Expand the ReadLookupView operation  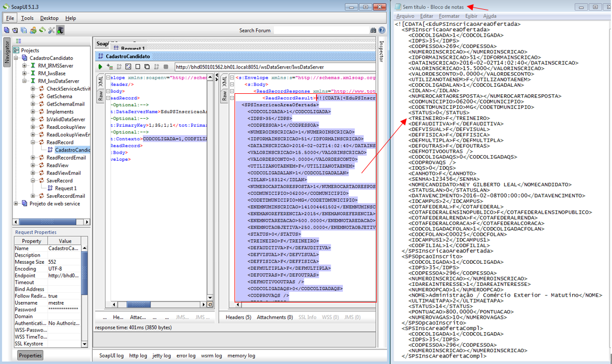click(33, 127)
